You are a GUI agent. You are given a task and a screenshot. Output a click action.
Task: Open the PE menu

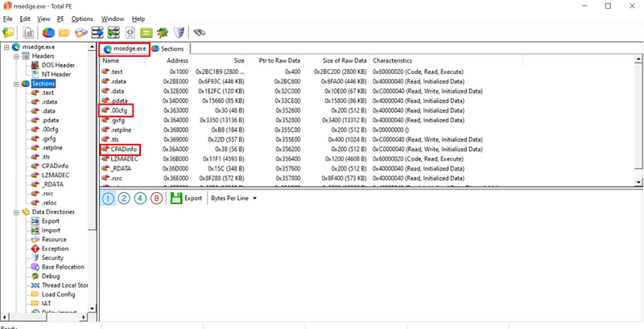(x=61, y=19)
